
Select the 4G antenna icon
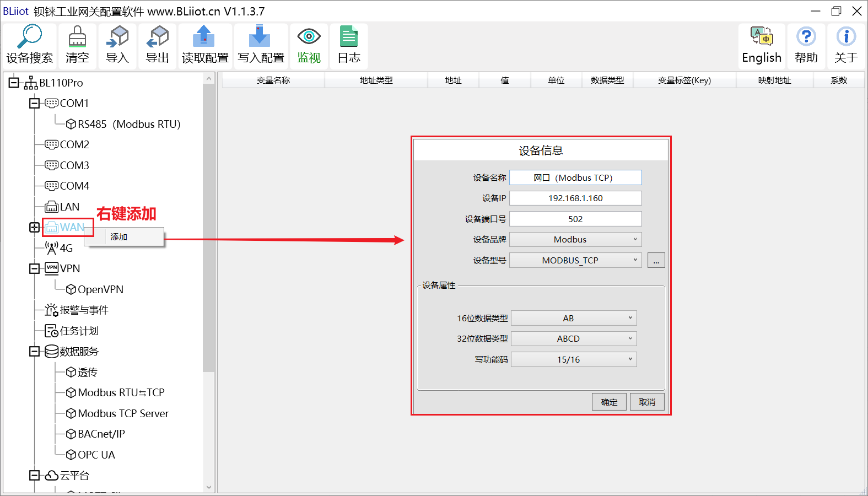51,248
